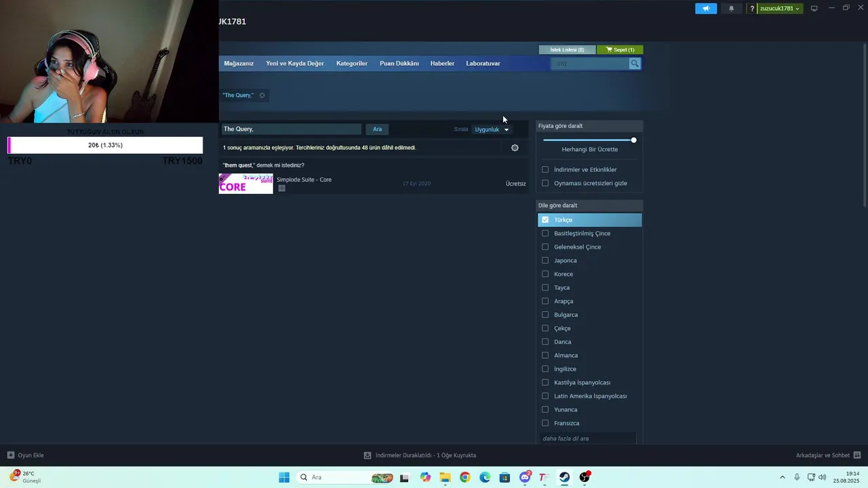Click "daha fazla dil ara" language search field
The height and width of the screenshot is (488, 868).
coord(588,439)
